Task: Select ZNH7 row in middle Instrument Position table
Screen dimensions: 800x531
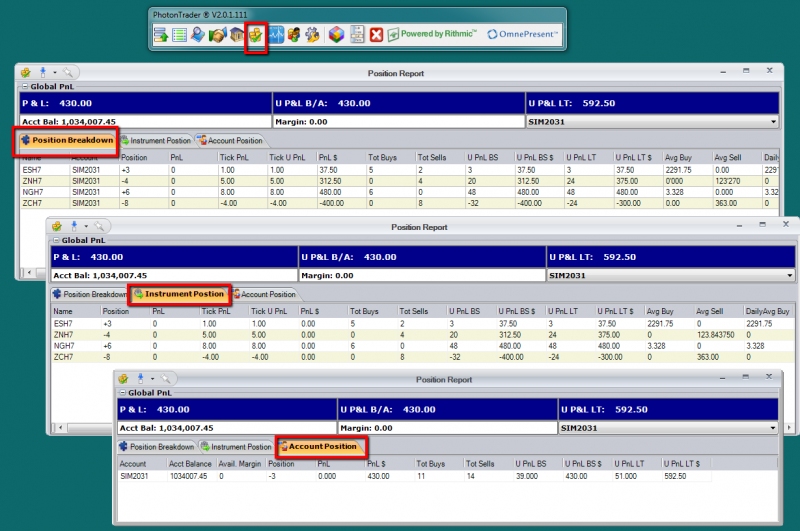Action: [x=422, y=335]
